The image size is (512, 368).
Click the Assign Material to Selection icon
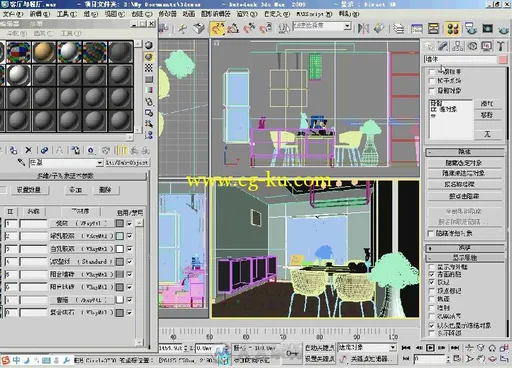[13, 150]
